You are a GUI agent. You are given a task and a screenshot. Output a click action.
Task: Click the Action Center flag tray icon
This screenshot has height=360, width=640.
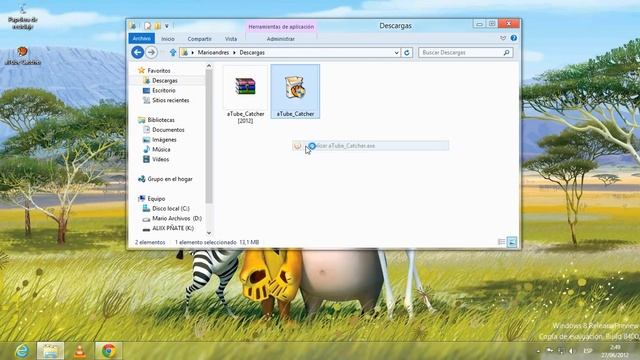coord(550,351)
